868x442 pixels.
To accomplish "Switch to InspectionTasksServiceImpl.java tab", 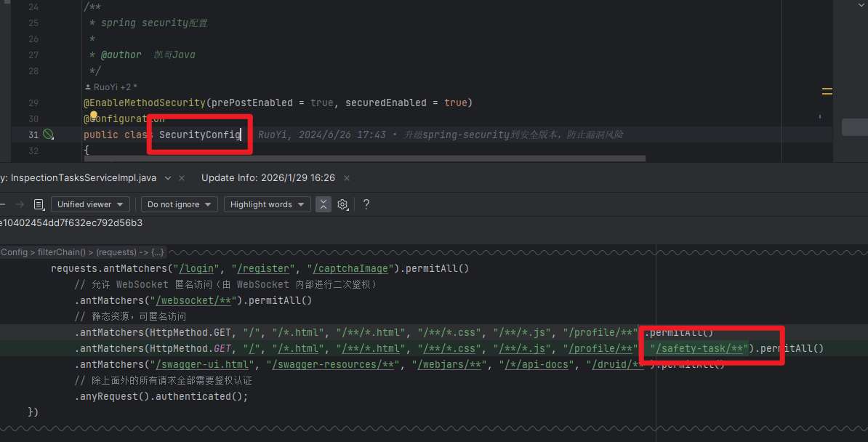I will [79, 178].
